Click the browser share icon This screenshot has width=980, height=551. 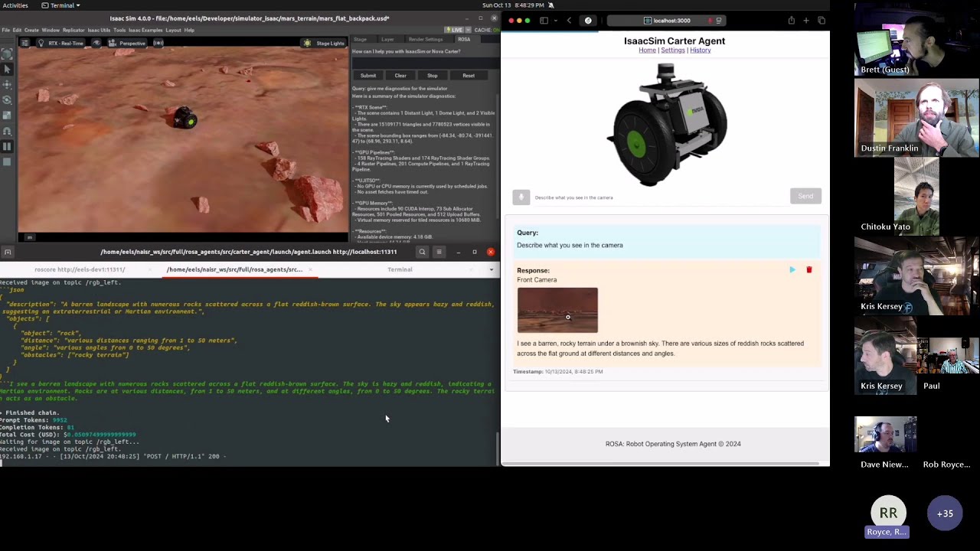pos(792,21)
